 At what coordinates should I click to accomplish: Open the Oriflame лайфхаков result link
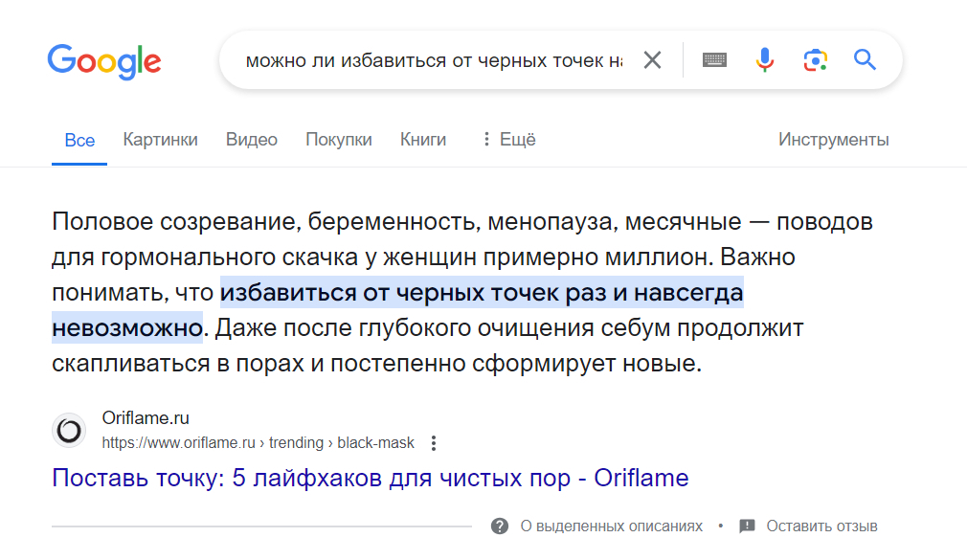point(370,478)
